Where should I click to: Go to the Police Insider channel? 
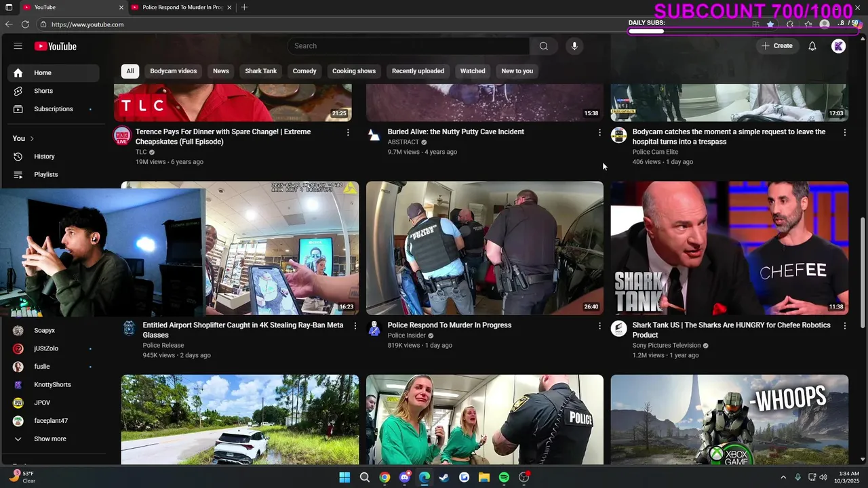[407, 335]
